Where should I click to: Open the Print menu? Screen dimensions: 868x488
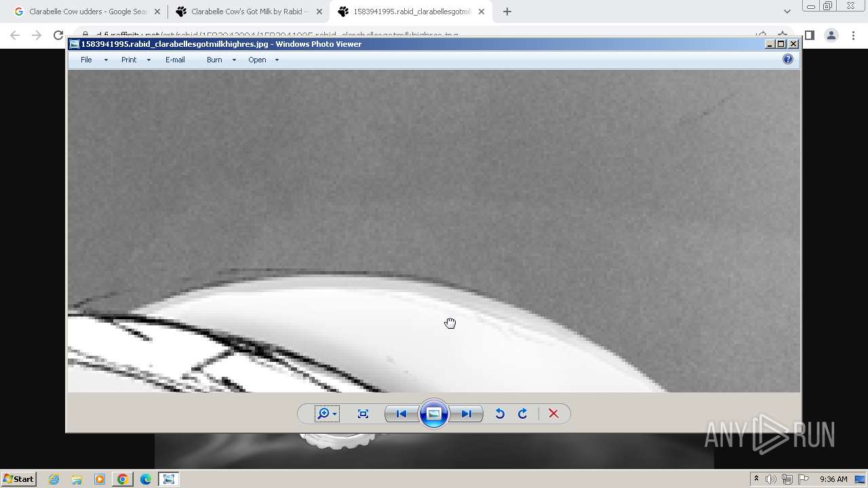[129, 60]
